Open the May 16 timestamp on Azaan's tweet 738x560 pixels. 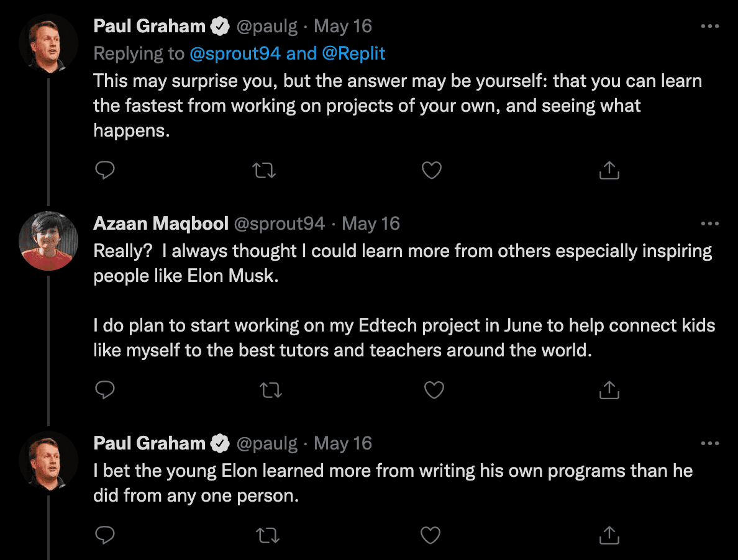coord(371,224)
